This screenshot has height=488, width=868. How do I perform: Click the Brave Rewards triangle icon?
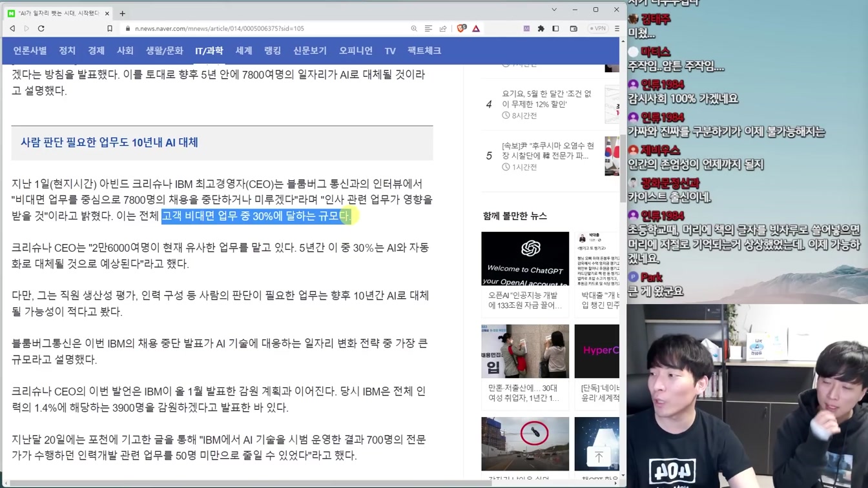click(x=476, y=28)
